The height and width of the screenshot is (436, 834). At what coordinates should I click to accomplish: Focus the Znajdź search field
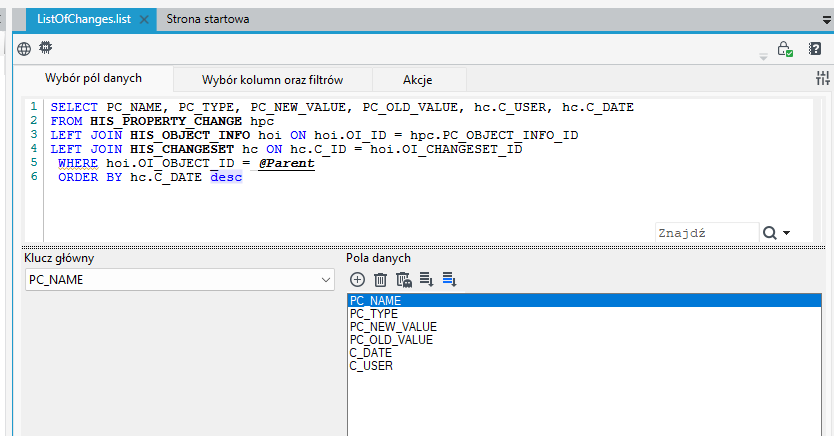(707, 233)
